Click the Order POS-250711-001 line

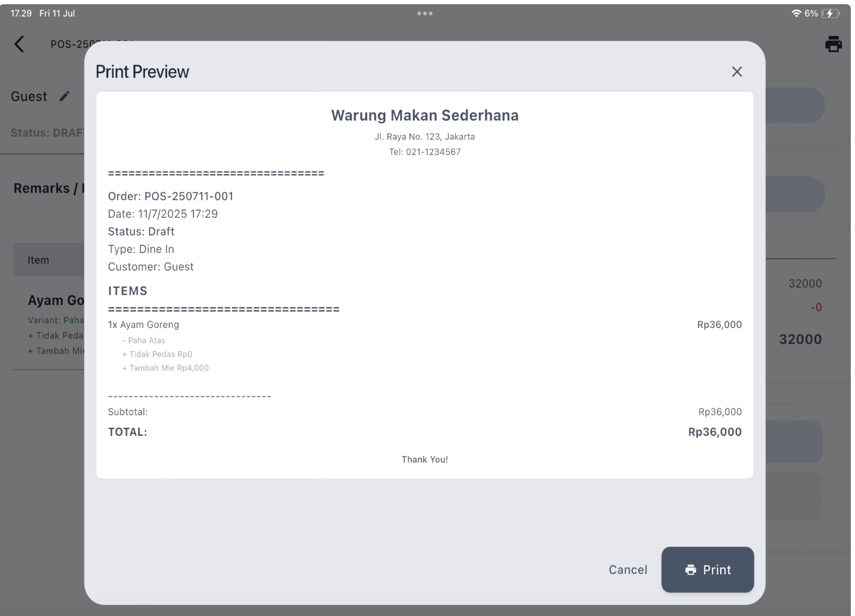170,196
